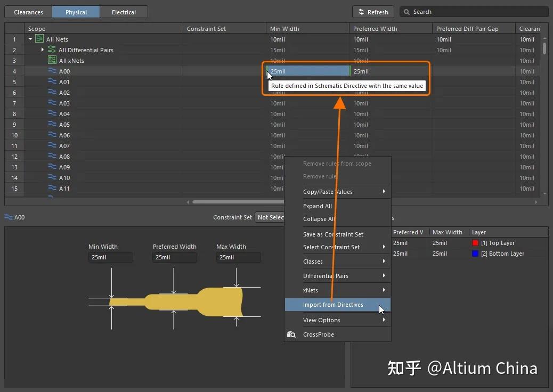Click the net icon beside A10

click(52, 177)
